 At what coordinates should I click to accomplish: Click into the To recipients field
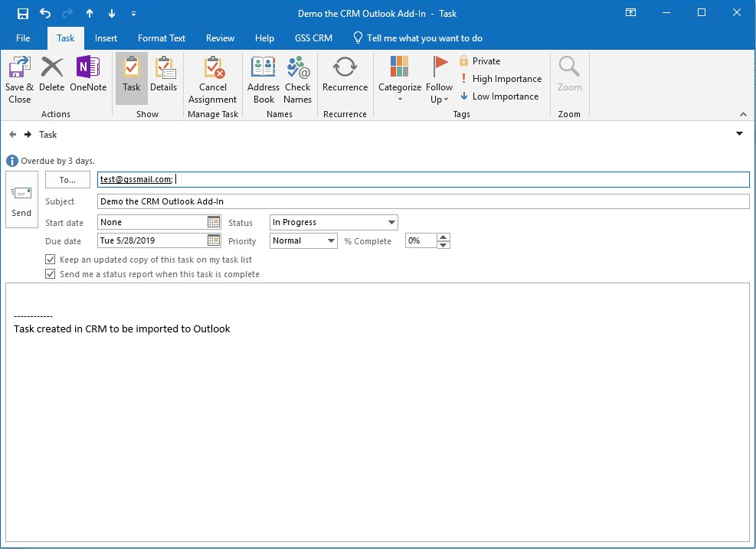[424, 179]
